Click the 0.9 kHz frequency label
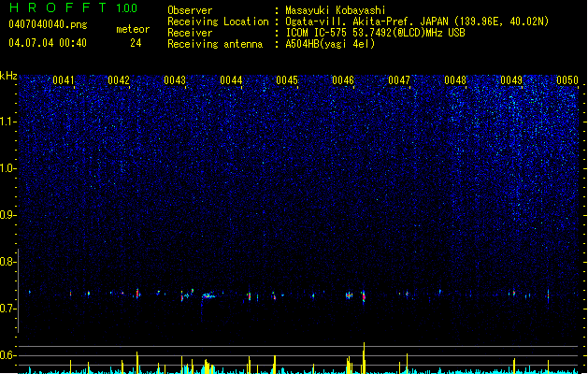Image resolution: width=588 pixels, height=374 pixels. pos(7,215)
